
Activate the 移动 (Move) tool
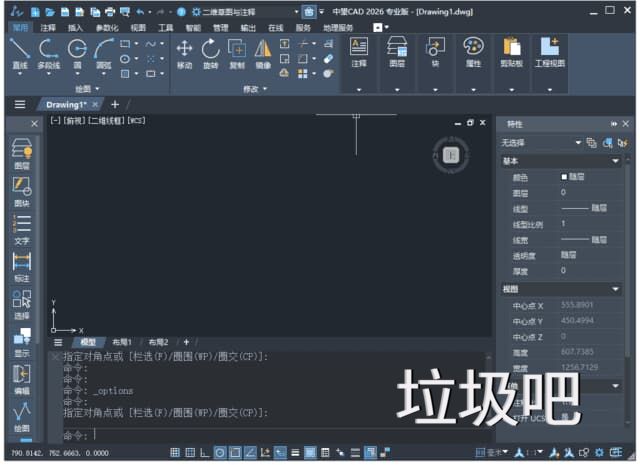[184, 53]
